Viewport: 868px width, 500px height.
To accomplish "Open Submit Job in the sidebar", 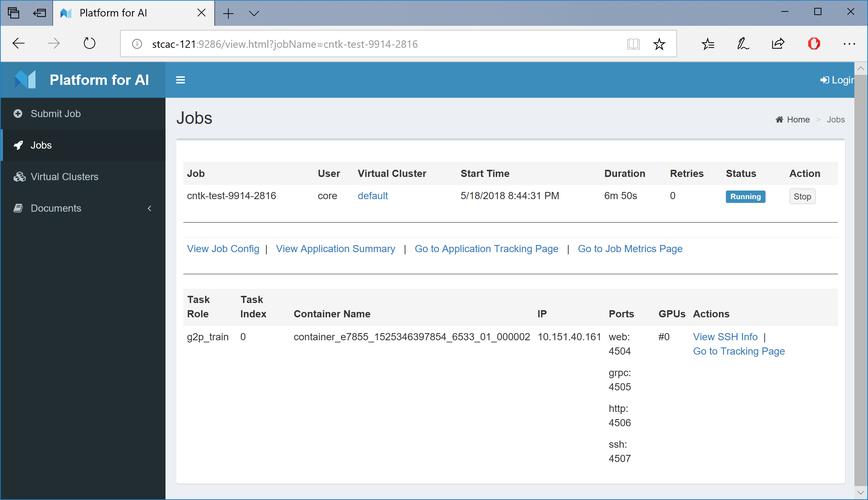I will 83,114.
